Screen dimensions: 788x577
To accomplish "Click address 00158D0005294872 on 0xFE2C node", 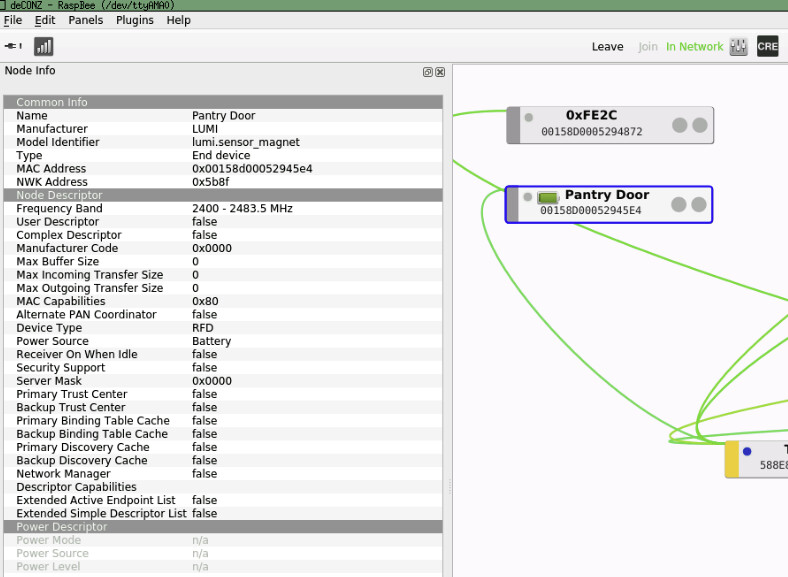I will pos(592,132).
